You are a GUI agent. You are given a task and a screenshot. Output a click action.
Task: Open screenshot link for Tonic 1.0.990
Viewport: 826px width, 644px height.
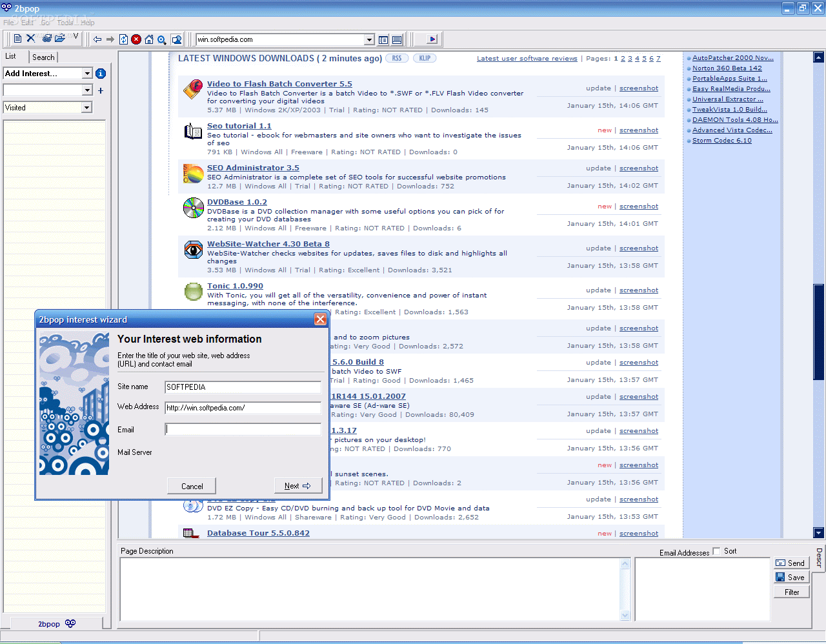tap(639, 290)
